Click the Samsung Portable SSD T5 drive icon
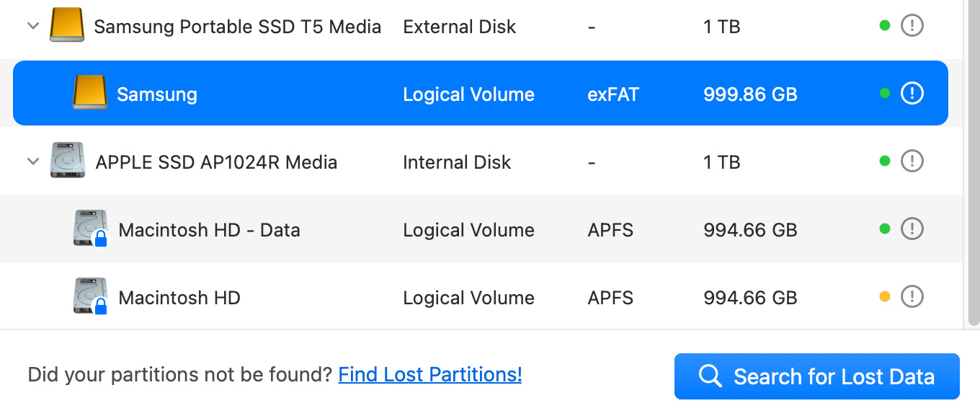 67,26
